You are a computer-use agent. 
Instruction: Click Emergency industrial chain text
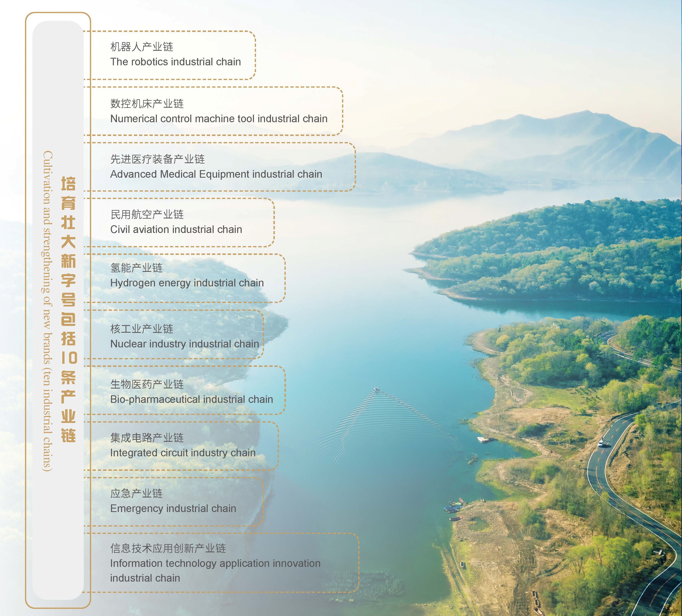173,509
